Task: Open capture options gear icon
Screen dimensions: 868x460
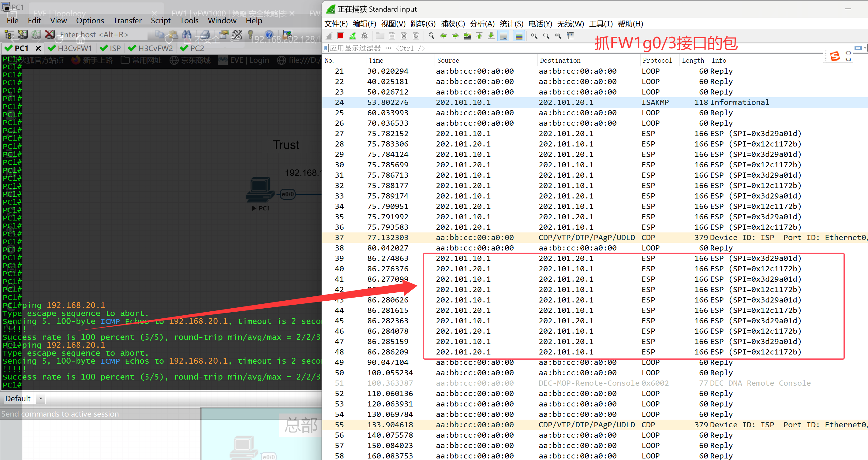Action: click(x=365, y=36)
